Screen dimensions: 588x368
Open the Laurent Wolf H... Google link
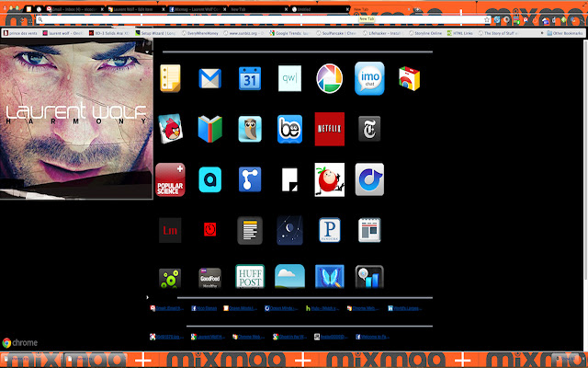pyautogui.click(x=208, y=337)
